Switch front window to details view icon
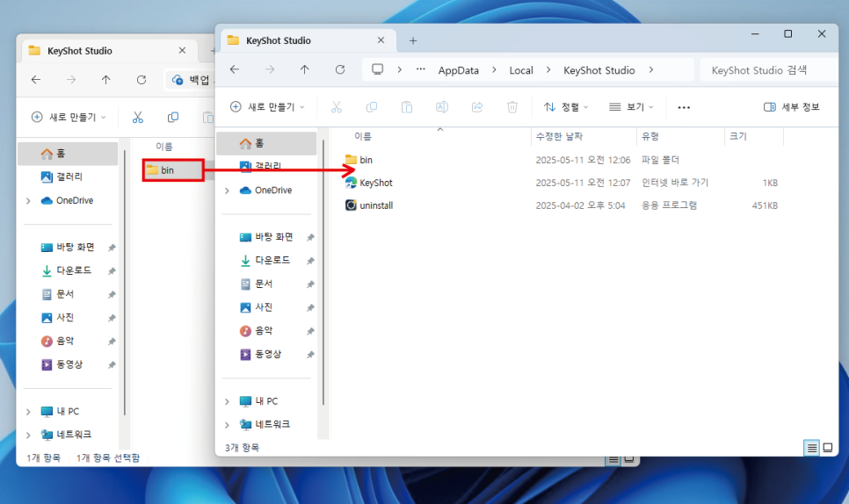849x504 pixels. tap(811, 448)
